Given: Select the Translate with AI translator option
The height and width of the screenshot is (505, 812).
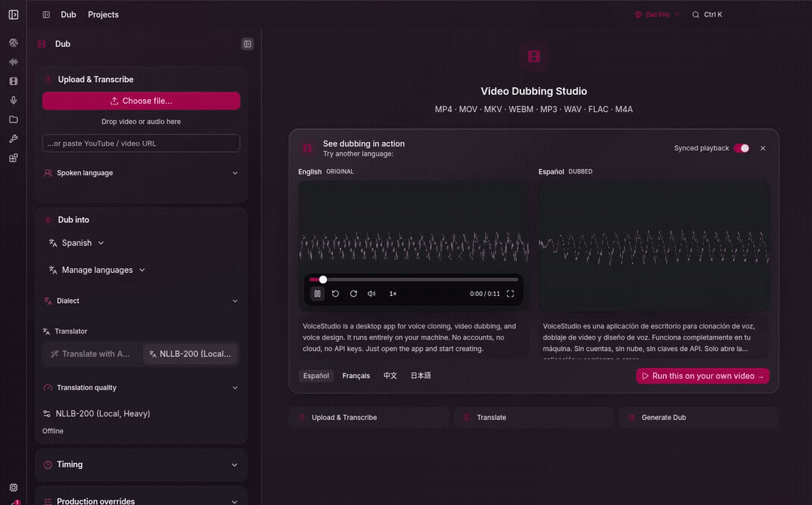Looking at the screenshot, I should [x=91, y=354].
